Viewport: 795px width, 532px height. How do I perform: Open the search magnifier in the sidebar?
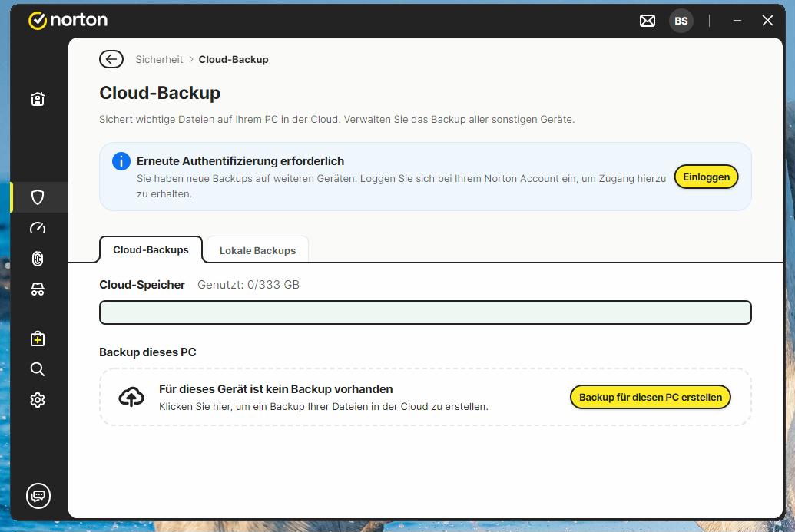pyautogui.click(x=38, y=369)
